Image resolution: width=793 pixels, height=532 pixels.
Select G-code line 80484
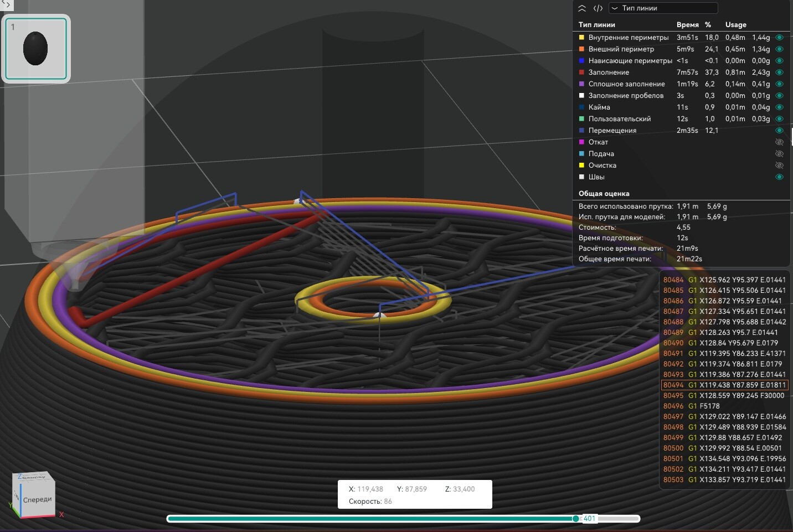[x=724, y=280]
